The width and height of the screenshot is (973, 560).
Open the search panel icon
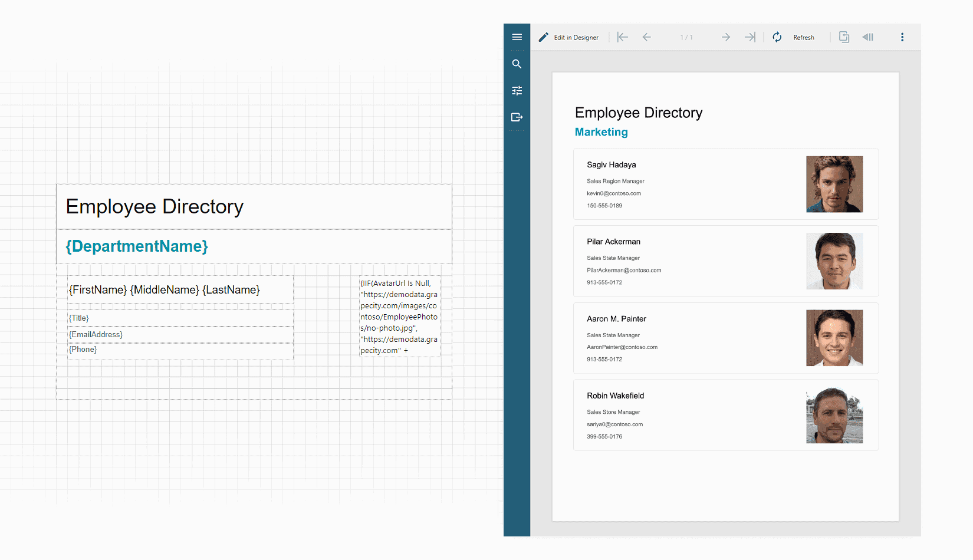point(517,64)
